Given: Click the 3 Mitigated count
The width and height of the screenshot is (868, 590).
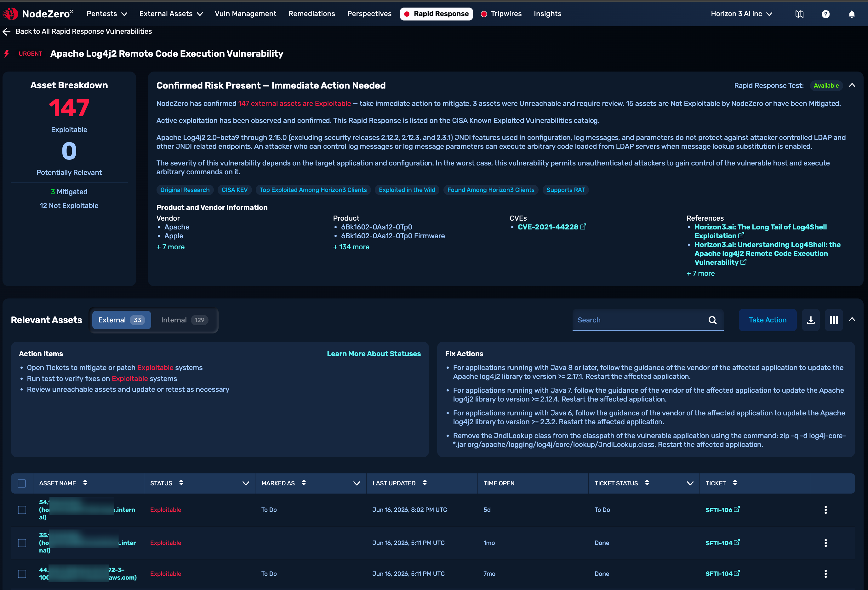Looking at the screenshot, I should (69, 192).
